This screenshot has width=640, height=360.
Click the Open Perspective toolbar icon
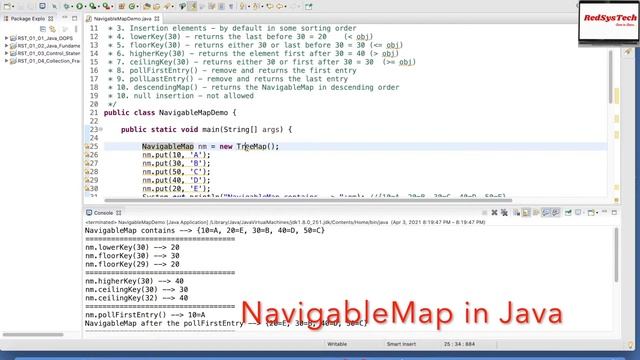[x=309, y=6]
